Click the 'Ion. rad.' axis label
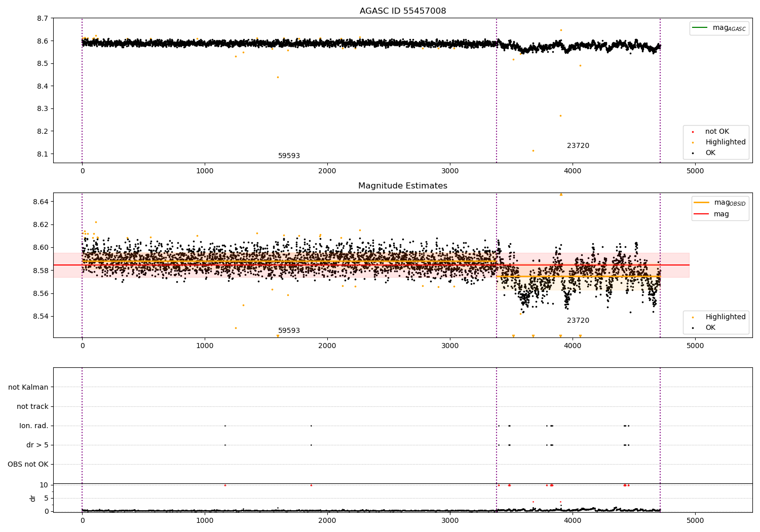The width and height of the screenshot is (760, 532). pyautogui.click(x=34, y=426)
